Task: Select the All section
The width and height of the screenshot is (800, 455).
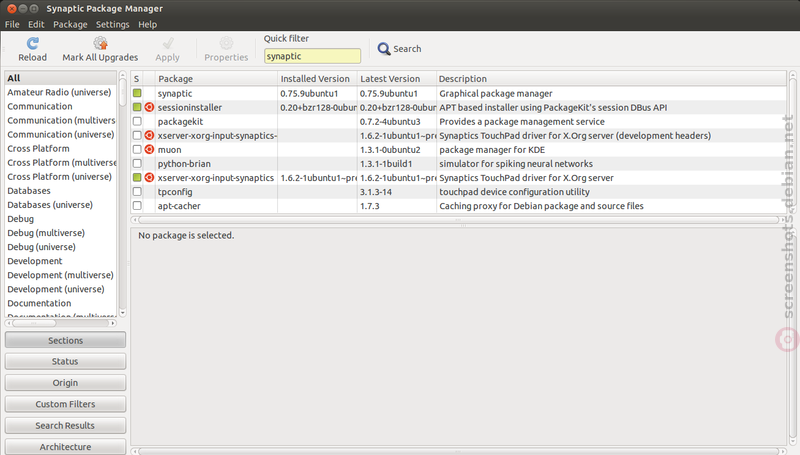Action: (x=61, y=78)
